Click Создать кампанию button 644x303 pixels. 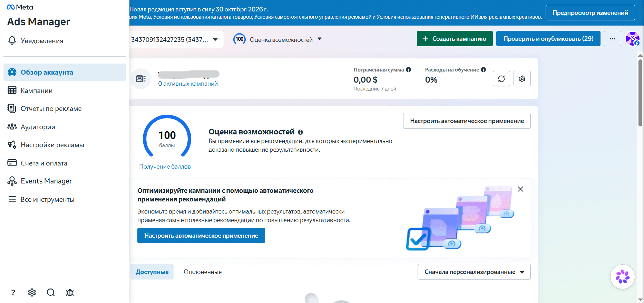coord(455,39)
